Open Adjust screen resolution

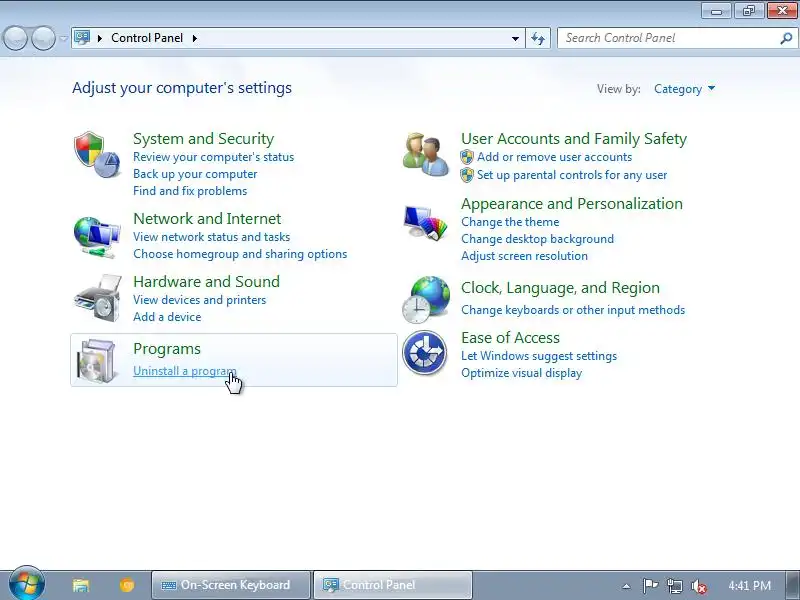point(524,256)
